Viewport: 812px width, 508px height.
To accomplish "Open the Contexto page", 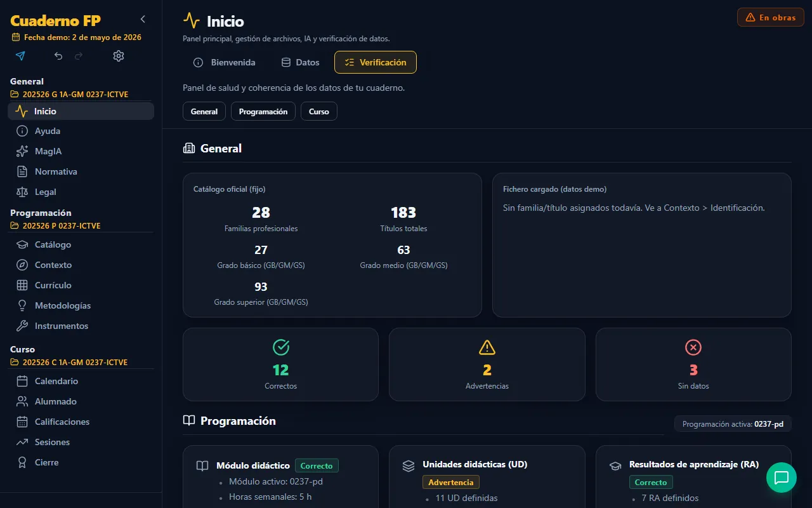I will tap(81, 265).
